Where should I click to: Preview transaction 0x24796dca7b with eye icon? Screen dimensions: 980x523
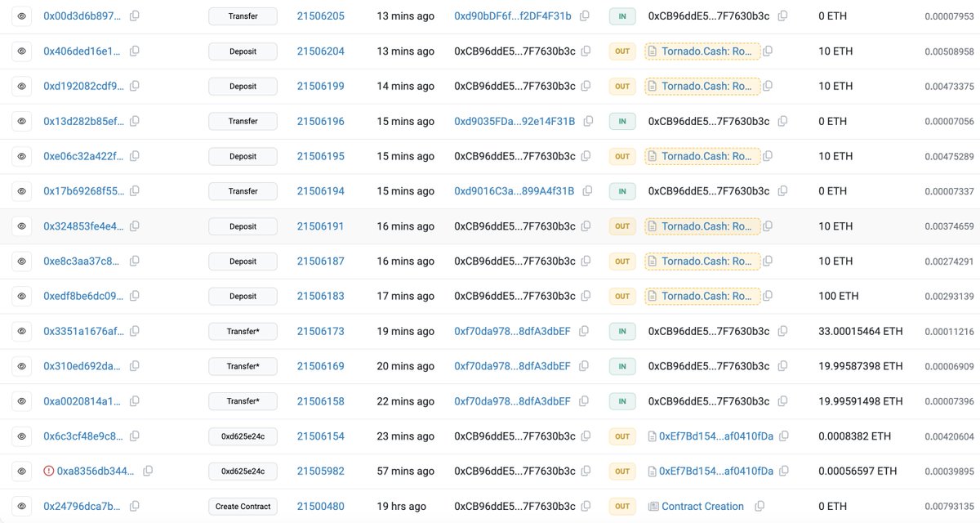[21, 506]
